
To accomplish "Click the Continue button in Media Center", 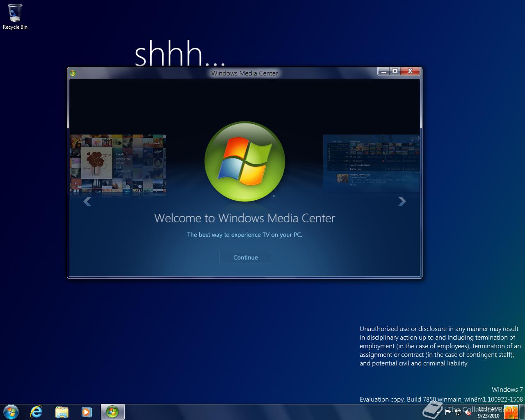I will pyautogui.click(x=244, y=258).
